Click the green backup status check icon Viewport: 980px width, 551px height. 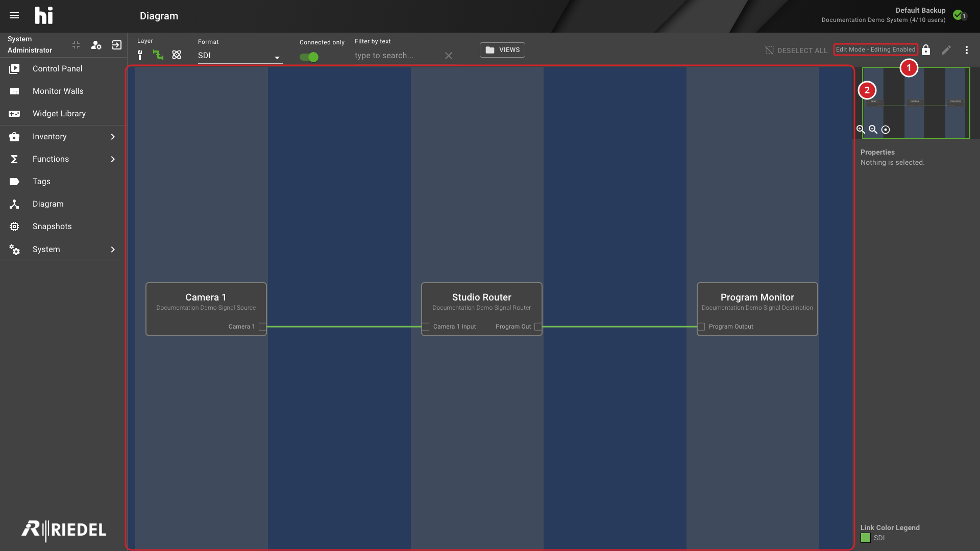pos(958,15)
